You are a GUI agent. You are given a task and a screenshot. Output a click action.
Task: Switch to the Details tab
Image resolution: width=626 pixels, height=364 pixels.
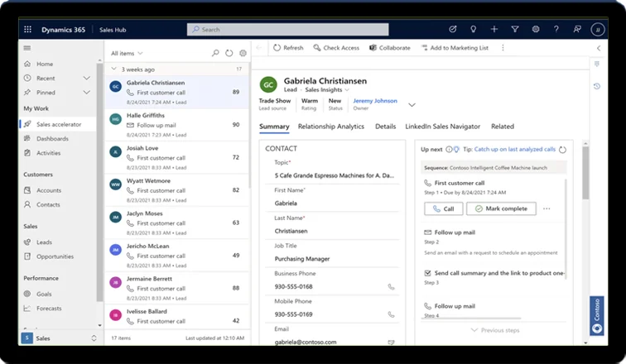pos(386,127)
